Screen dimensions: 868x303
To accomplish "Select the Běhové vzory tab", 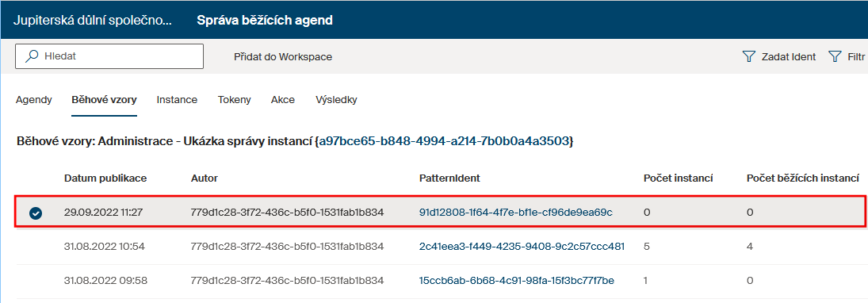I will (104, 100).
